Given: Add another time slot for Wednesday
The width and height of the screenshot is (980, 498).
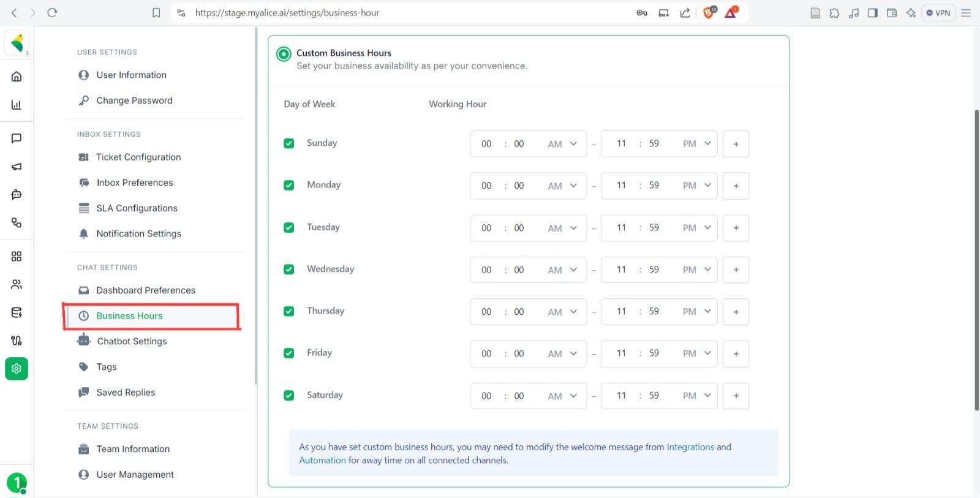Looking at the screenshot, I should tap(736, 270).
